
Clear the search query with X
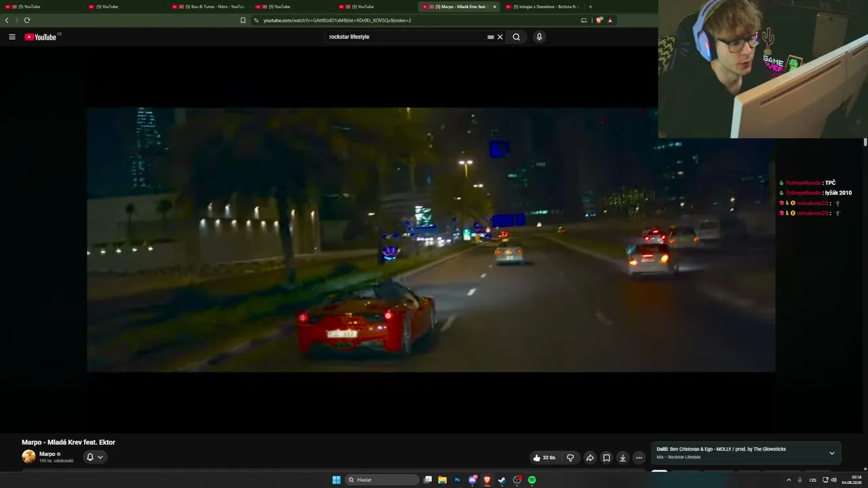pos(500,37)
